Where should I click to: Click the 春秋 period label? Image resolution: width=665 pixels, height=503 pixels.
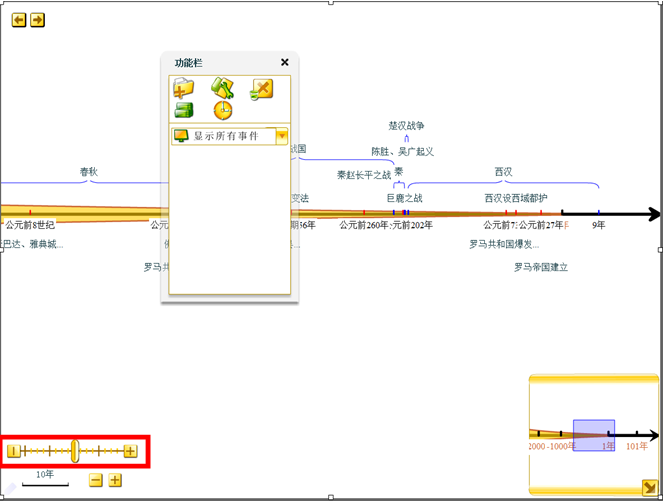(x=89, y=172)
